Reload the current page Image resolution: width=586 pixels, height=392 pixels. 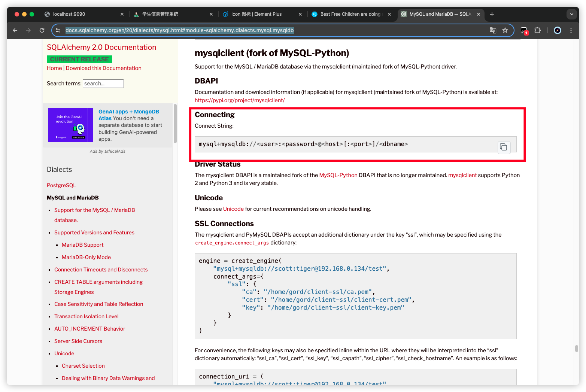(x=42, y=30)
